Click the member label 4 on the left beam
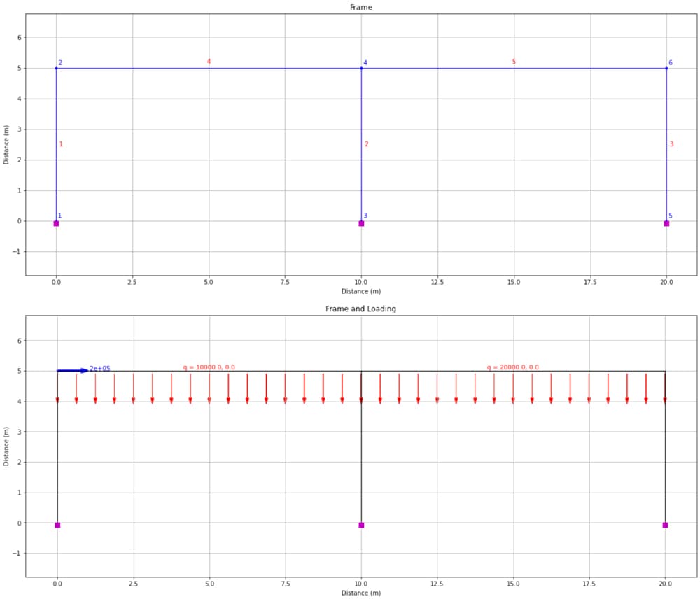 [208, 62]
